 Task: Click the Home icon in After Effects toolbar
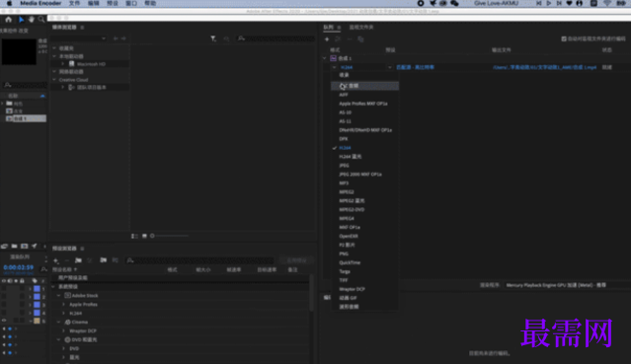(x=9, y=20)
